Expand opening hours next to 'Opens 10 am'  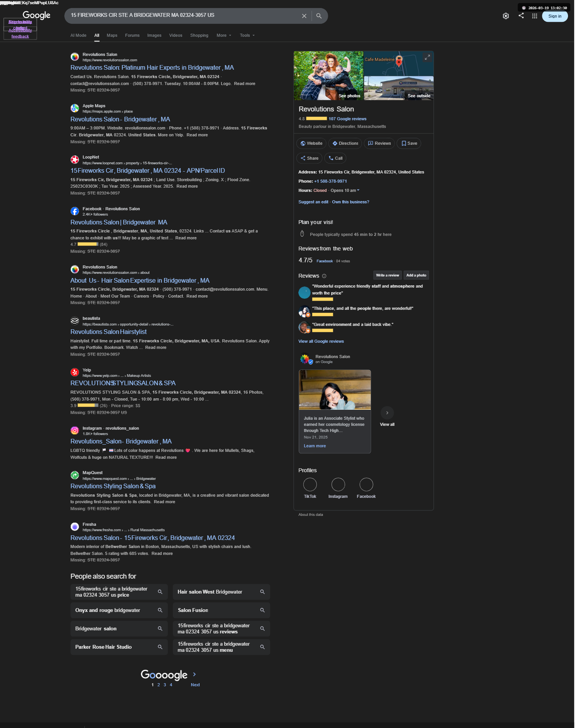point(358,190)
